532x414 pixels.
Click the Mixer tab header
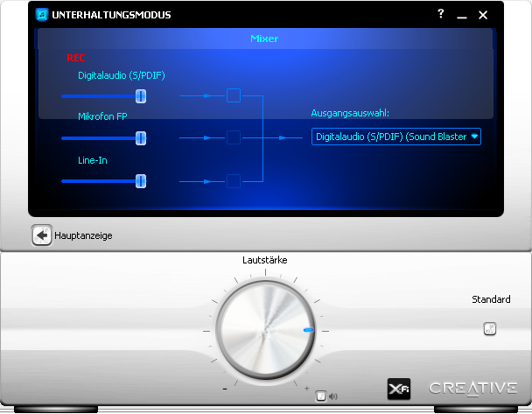coord(264,39)
